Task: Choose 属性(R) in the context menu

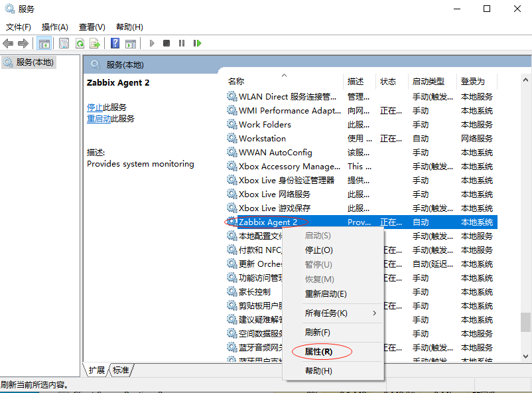Action: (x=318, y=351)
